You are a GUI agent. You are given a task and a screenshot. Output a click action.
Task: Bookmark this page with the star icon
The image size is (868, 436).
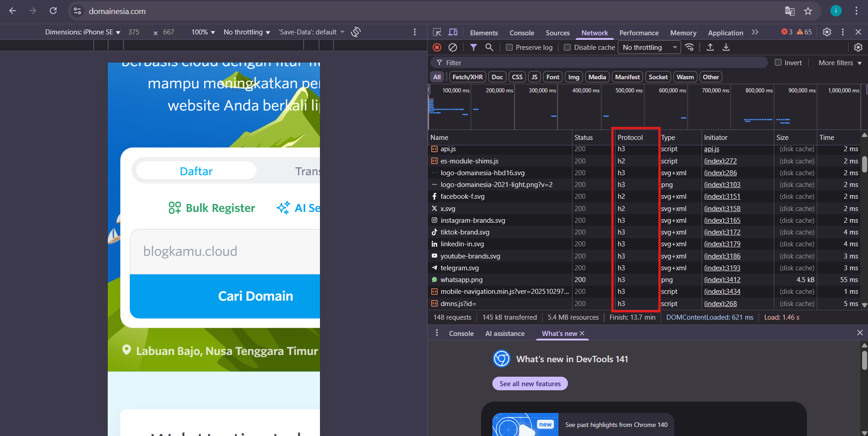pyautogui.click(x=808, y=11)
